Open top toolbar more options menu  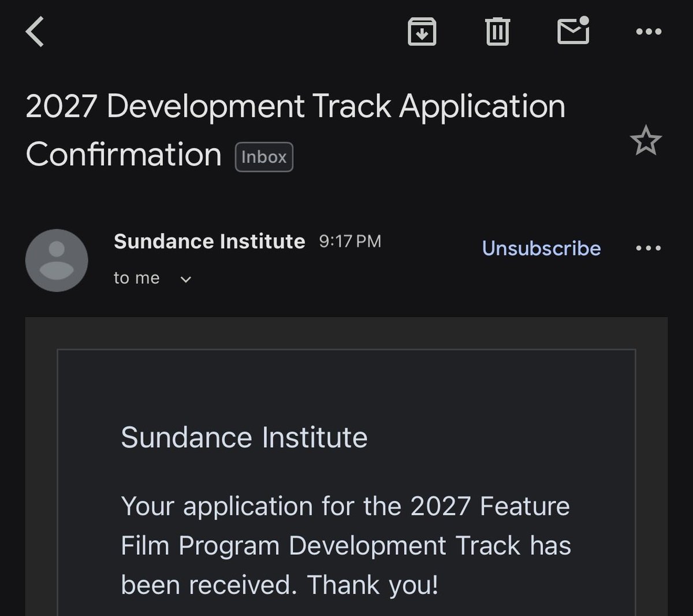[649, 32]
